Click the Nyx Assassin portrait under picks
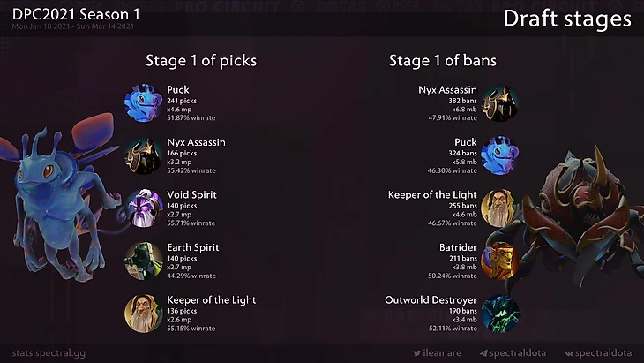 point(141,155)
